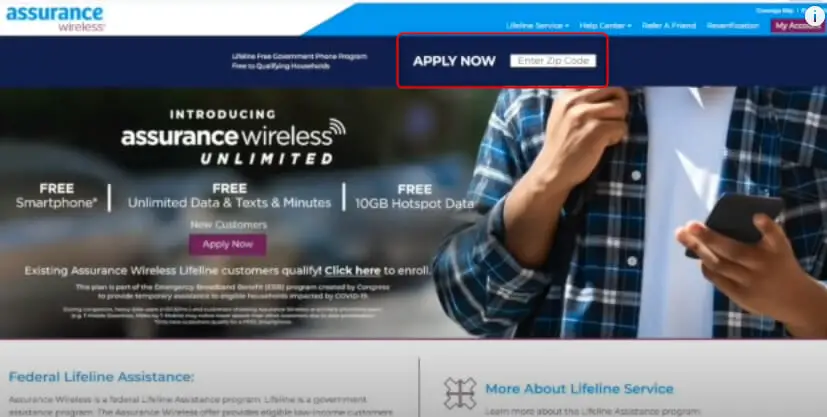The height and width of the screenshot is (417, 827).
Task: Click the purple Apply Now button
Action: (x=228, y=245)
